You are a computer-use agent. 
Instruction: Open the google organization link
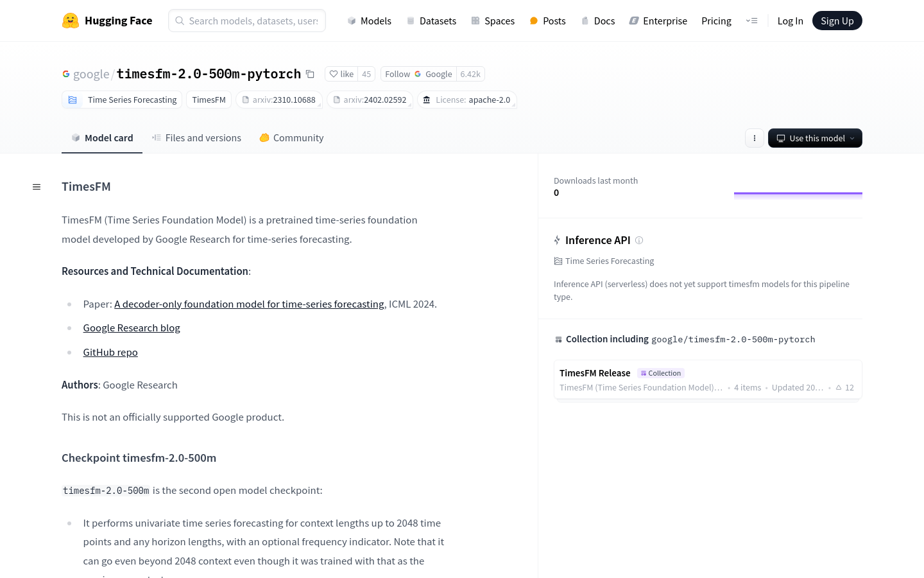click(x=91, y=74)
